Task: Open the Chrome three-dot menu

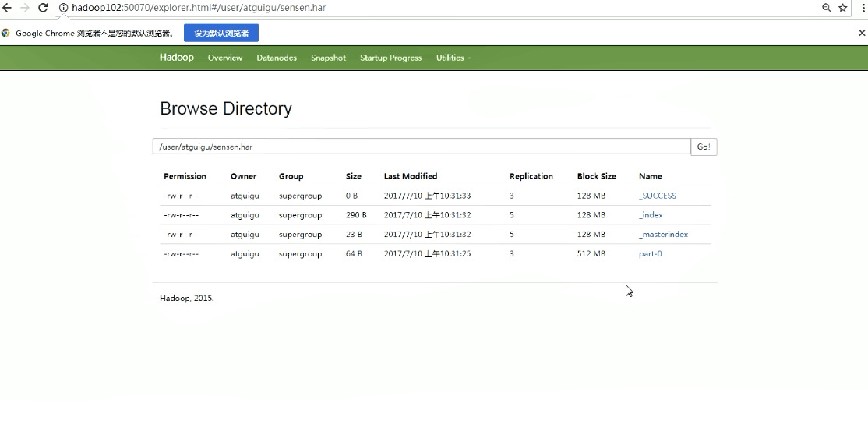Action: (863, 8)
